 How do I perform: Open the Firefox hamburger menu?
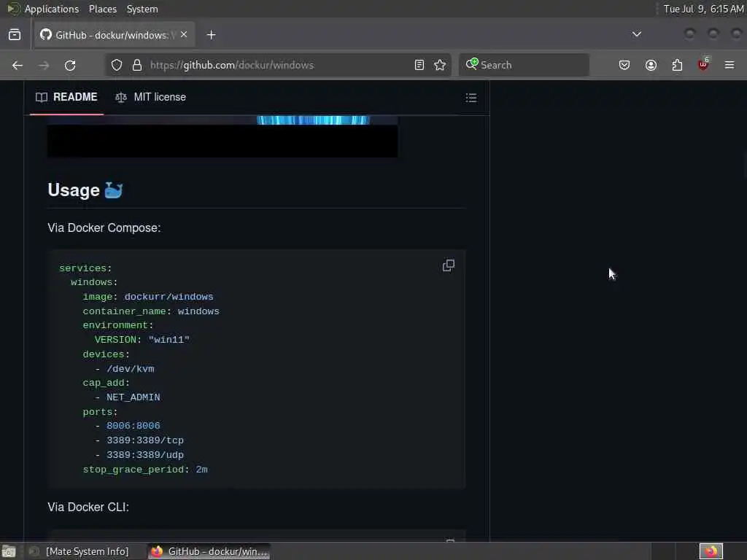(729, 65)
